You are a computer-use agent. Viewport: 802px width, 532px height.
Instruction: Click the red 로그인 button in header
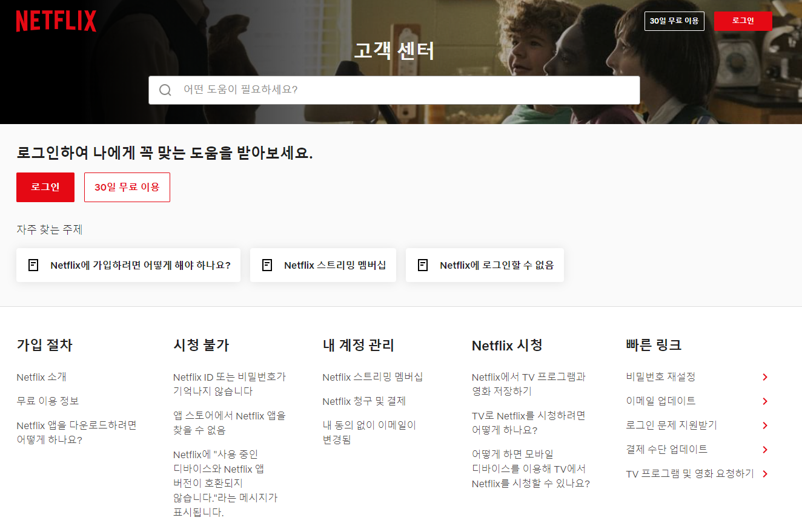(743, 21)
